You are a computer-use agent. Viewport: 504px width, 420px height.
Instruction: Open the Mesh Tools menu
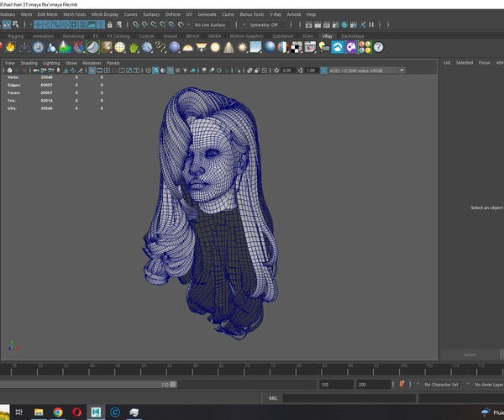[75, 14]
